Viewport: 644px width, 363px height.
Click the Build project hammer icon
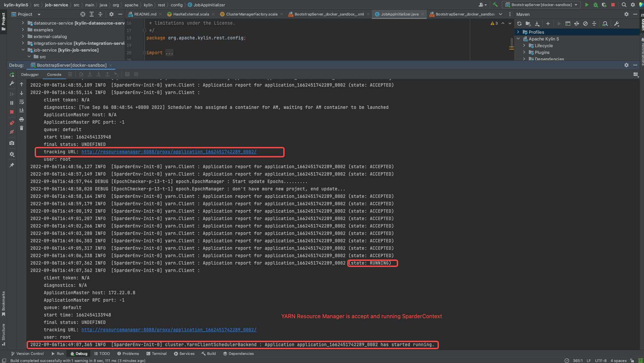click(x=495, y=5)
